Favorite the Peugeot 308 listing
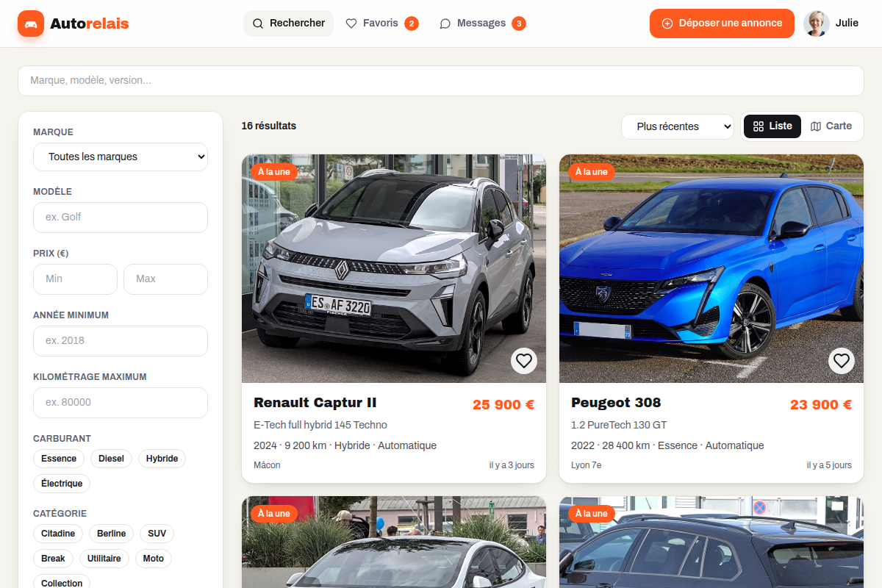Image resolution: width=882 pixels, height=588 pixels. [842, 361]
